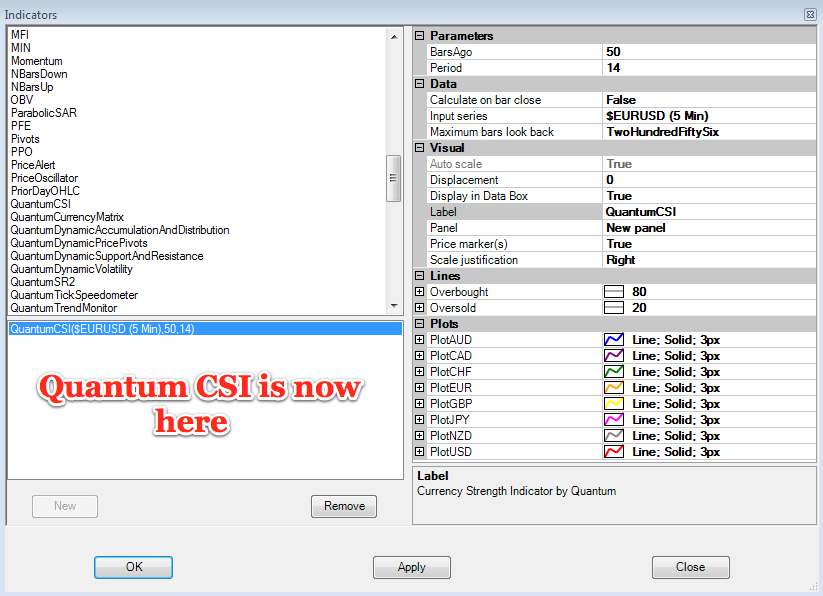Image resolution: width=823 pixels, height=596 pixels.
Task: Click the Apply button
Action: (412, 567)
